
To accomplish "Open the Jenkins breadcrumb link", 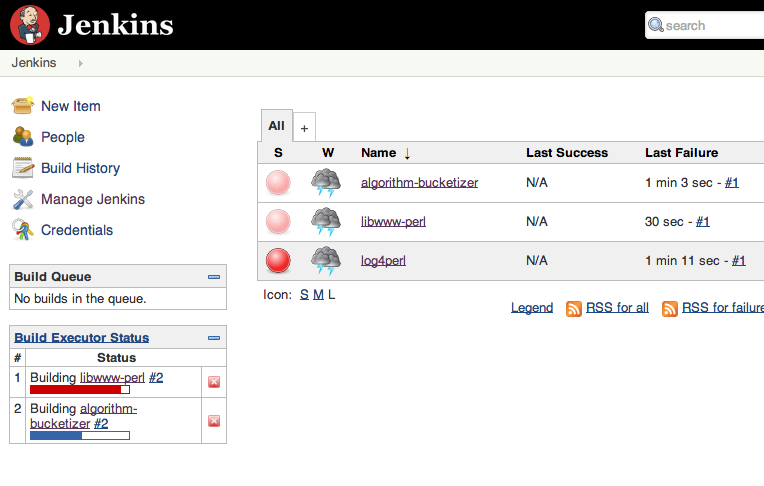I will 34,63.
